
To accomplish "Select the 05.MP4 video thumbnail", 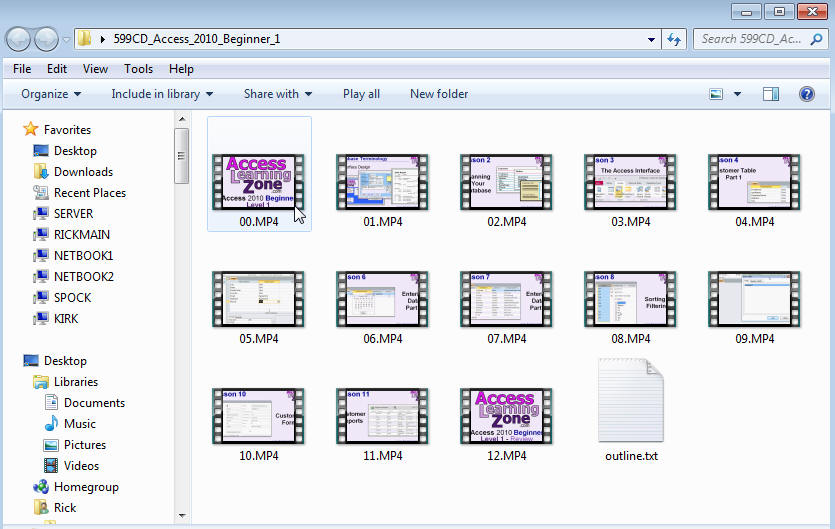I will pos(259,298).
